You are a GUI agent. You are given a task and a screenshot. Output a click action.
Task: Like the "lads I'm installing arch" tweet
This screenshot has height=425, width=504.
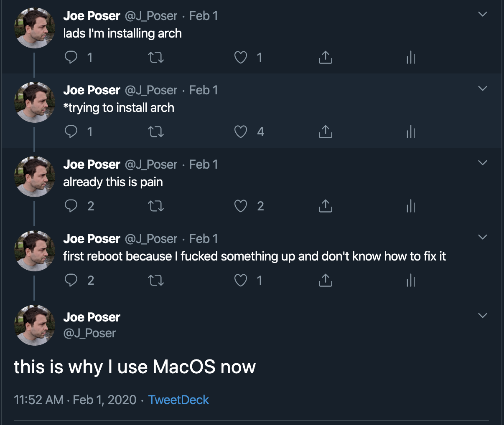241,57
